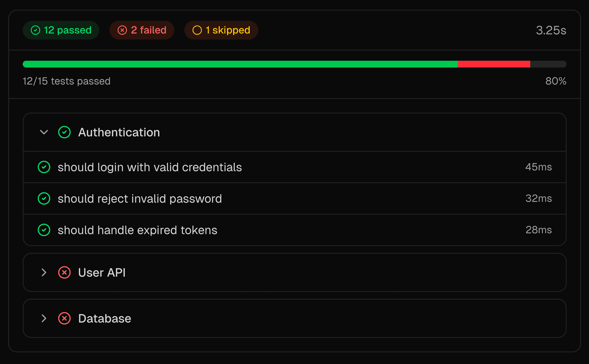Filter by the 12 passed badge
589x364 pixels.
click(61, 30)
